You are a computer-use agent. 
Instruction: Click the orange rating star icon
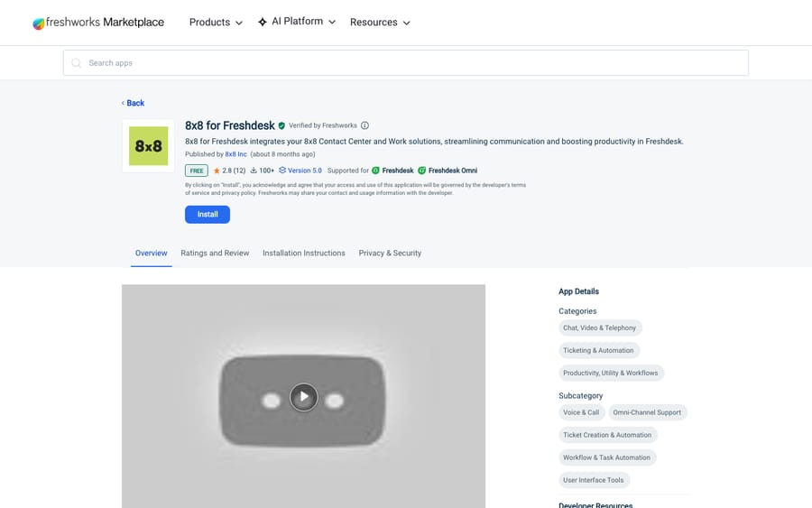217,171
